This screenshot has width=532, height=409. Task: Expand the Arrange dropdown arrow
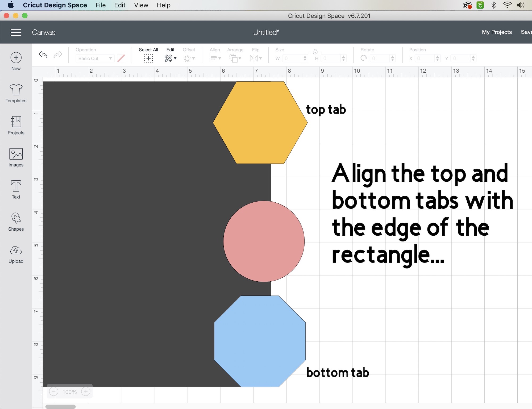click(x=240, y=59)
